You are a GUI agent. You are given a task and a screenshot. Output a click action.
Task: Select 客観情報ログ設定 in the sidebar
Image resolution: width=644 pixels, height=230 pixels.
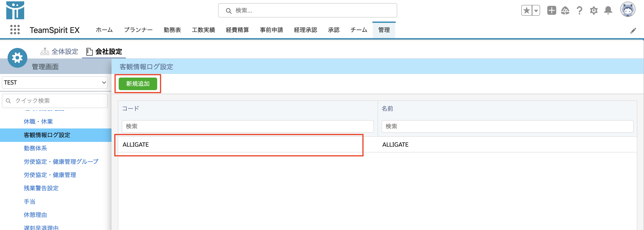(x=56, y=135)
